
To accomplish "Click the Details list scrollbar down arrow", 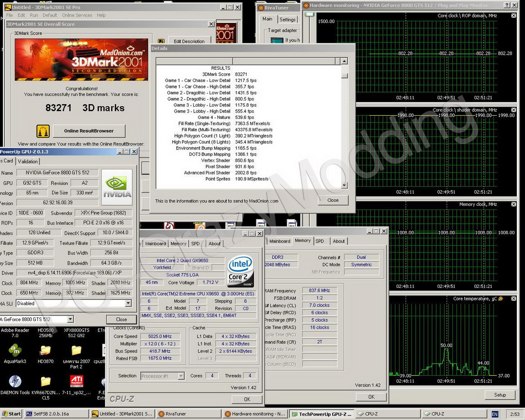I will [344, 185].
